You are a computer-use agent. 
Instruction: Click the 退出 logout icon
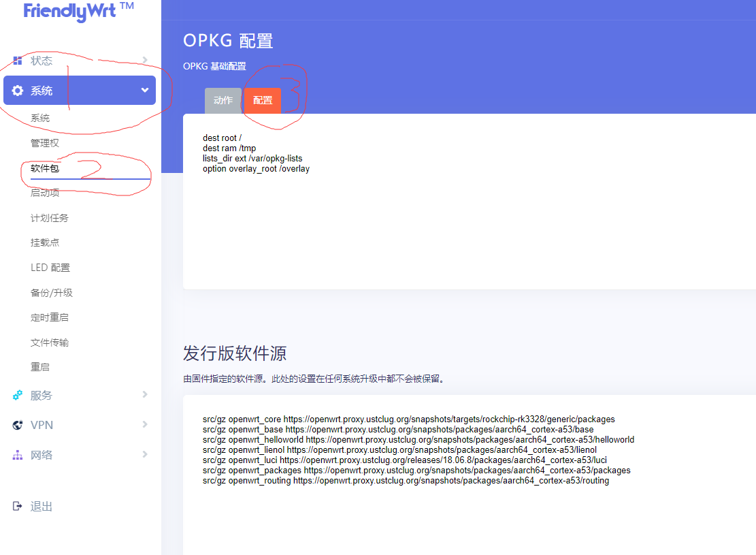pyautogui.click(x=17, y=506)
